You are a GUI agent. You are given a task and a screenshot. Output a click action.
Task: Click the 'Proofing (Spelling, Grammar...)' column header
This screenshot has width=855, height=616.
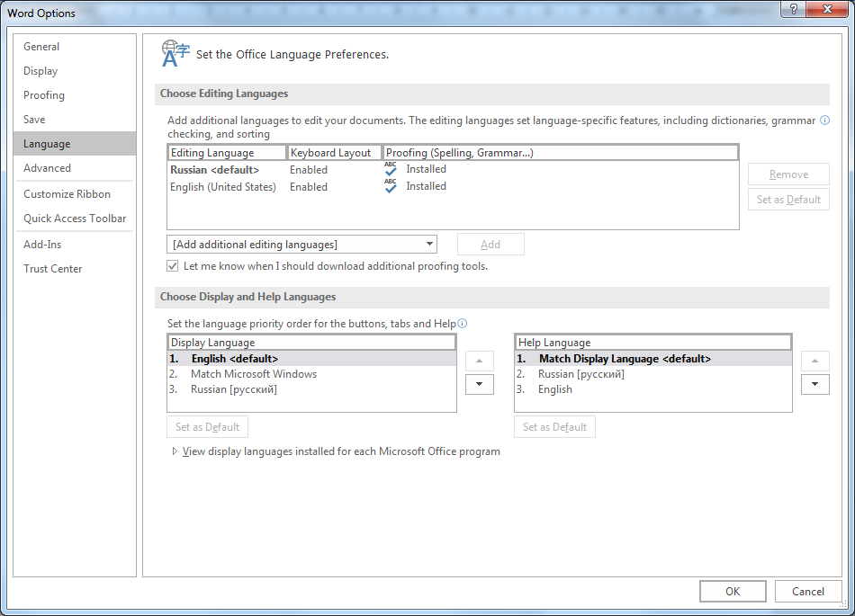pyautogui.click(x=561, y=153)
